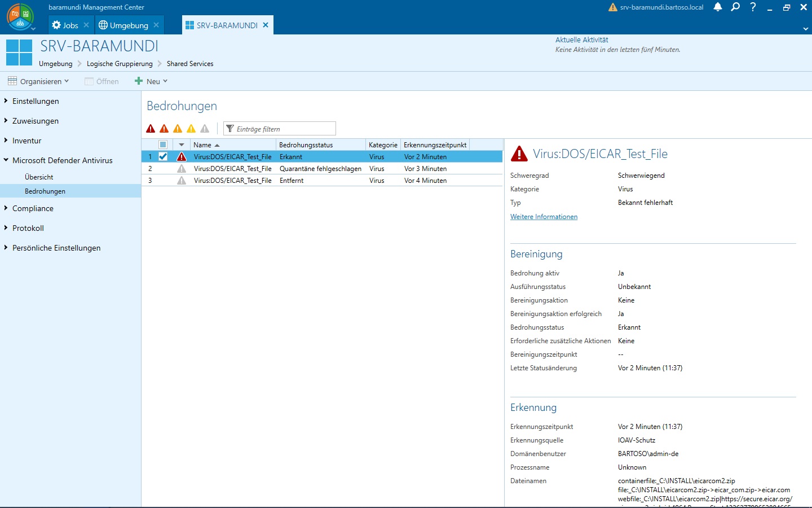Expand the Compliance section
Image resolution: width=812 pixels, height=508 pixels.
point(6,208)
